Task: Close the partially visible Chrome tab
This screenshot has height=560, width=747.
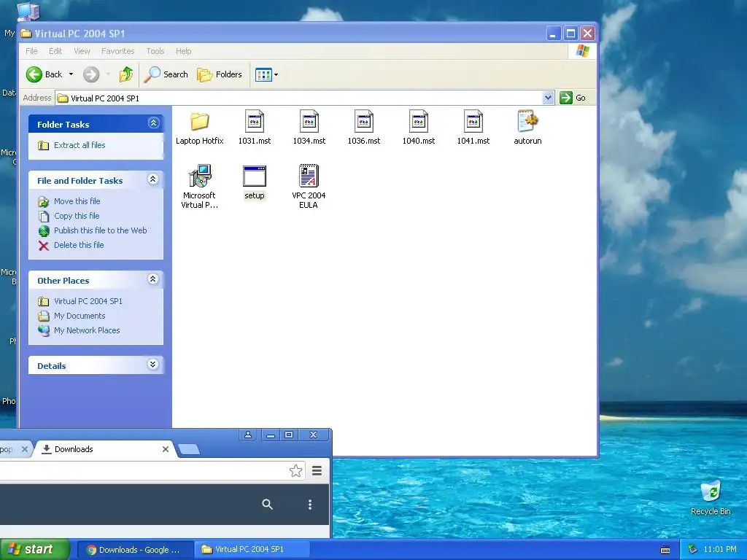Action: click(x=25, y=449)
